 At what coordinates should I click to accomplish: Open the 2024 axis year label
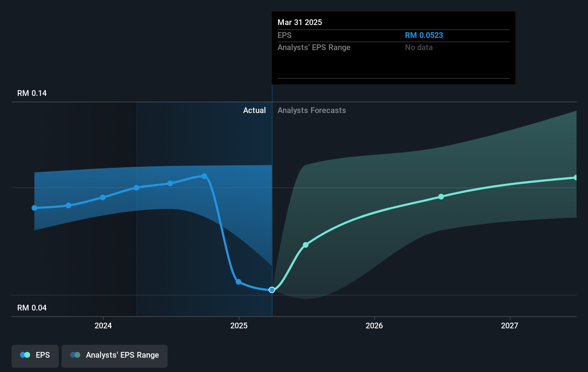[x=103, y=326]
